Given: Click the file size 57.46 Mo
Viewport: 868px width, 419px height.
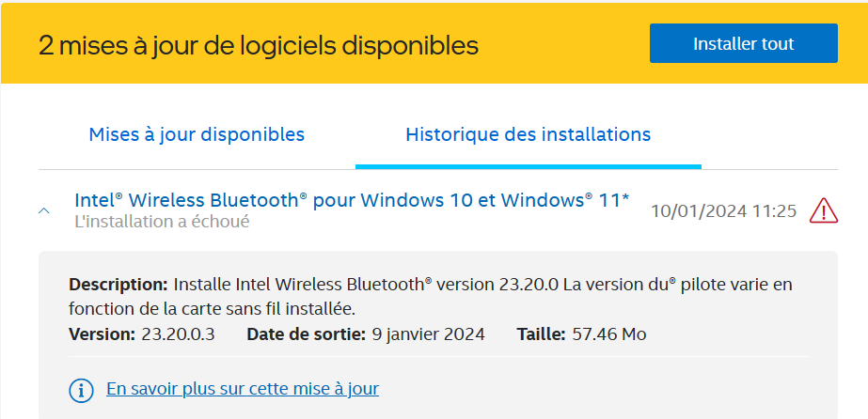Looking at the screenshot, I should tap(608, 334).
